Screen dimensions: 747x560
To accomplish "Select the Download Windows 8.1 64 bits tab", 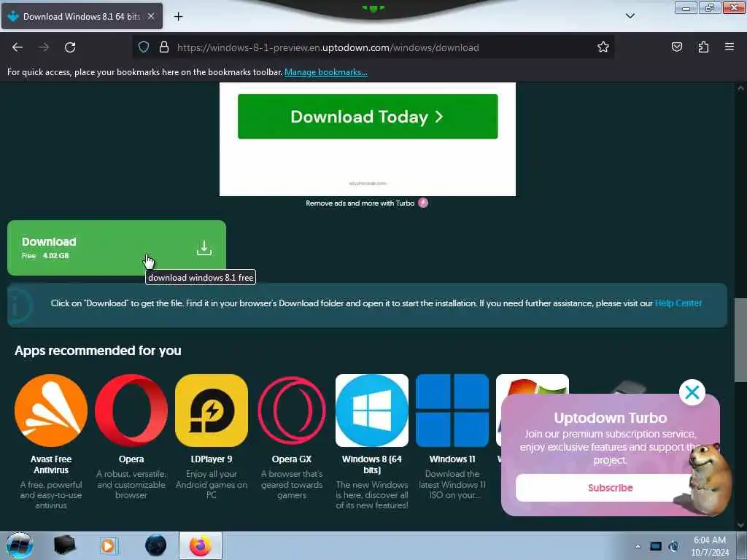I will click(x=82, y=16).
